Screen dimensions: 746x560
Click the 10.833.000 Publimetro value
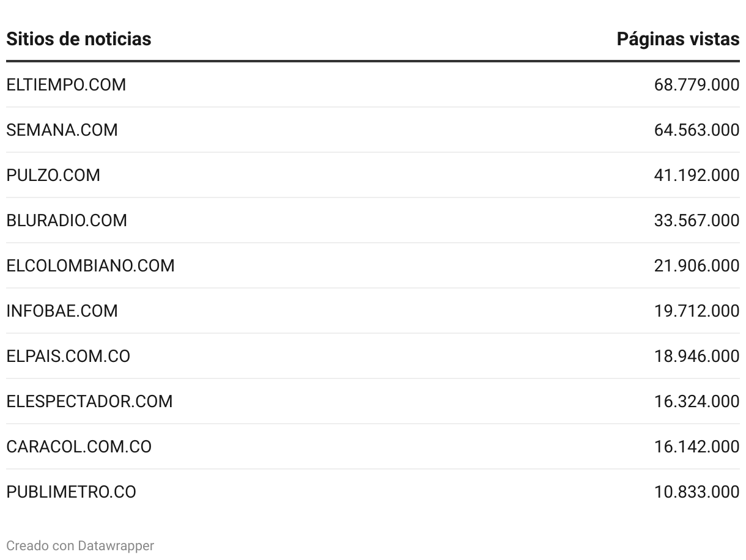[x=696, y=492]
